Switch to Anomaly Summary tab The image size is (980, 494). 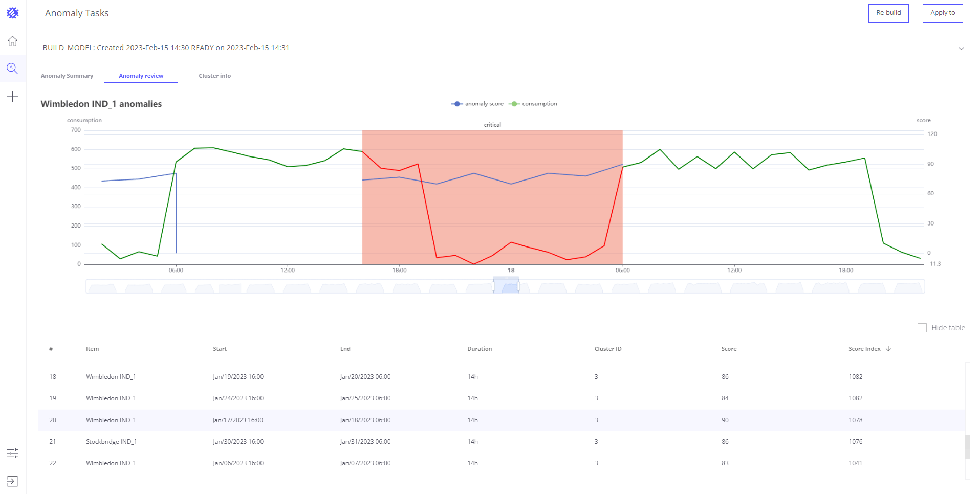[x=67, y=76]
